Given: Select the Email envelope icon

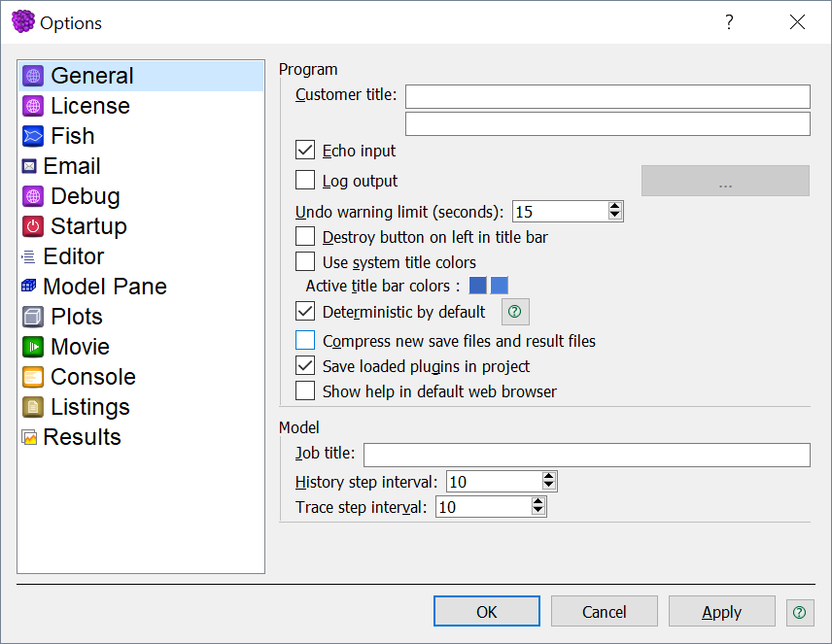Looking at the screenshot, I should 29,166.
